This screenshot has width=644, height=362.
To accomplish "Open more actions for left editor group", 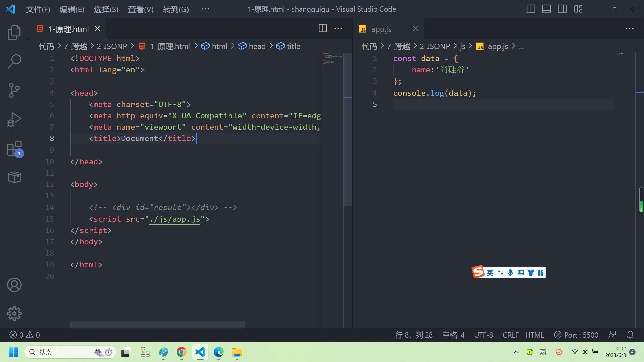I will [x=338, y=28].
